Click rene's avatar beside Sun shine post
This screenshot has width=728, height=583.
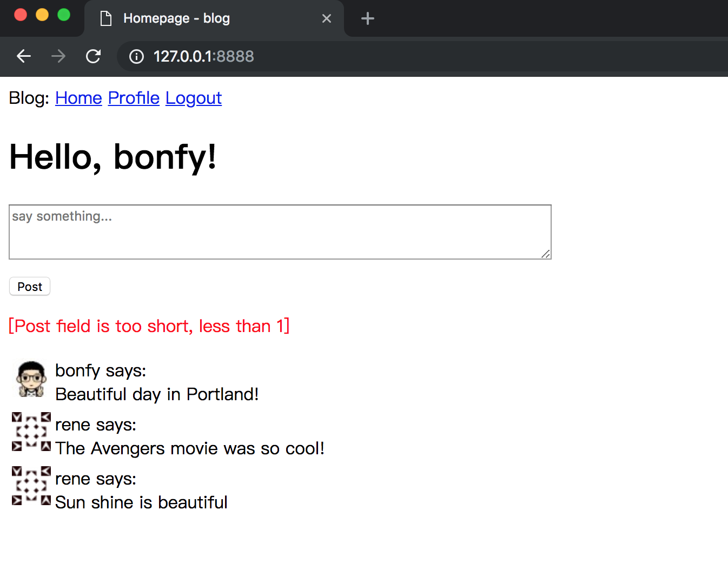[x=31, y=486]
